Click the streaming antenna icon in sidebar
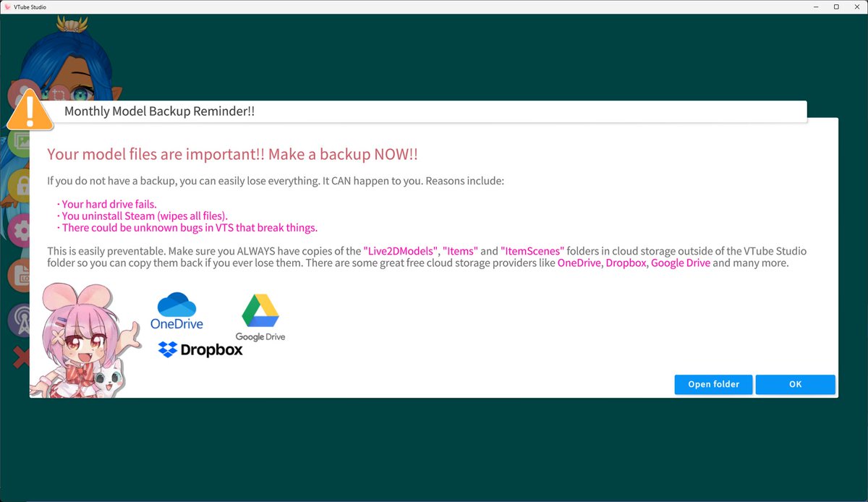 [x=20, y=320]
